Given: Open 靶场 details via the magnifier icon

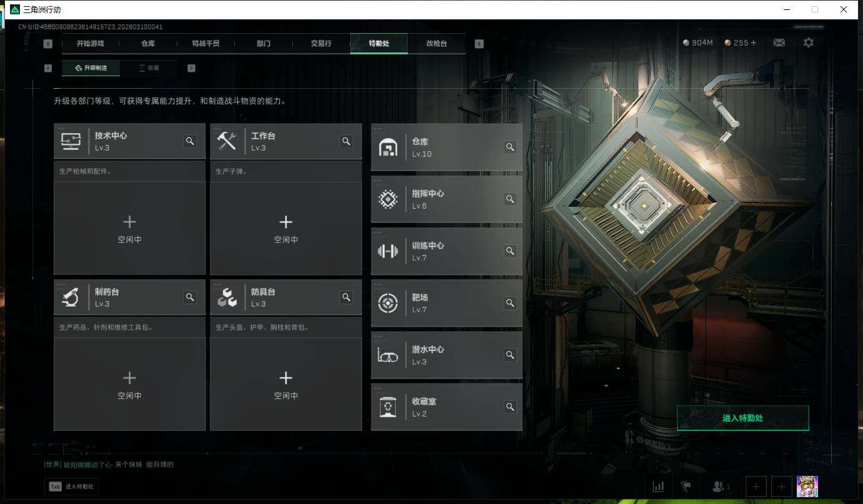Looking at the screenshot, I should 510,303.
